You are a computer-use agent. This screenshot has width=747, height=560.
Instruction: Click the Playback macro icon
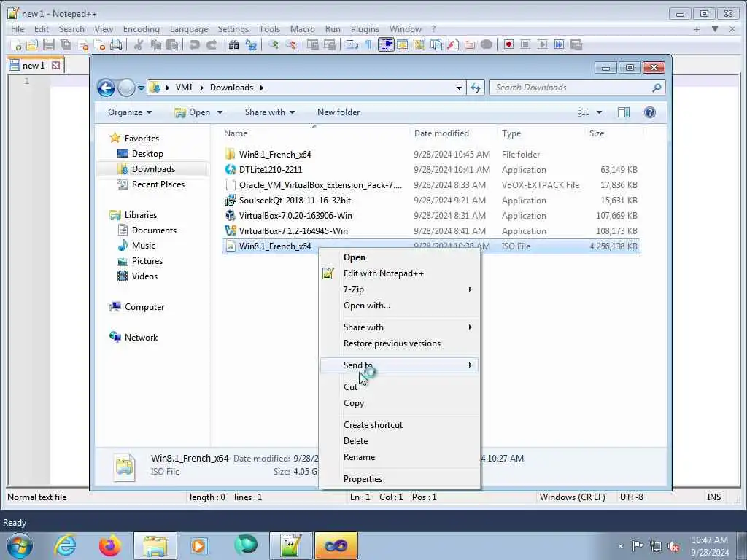point(542,44)
